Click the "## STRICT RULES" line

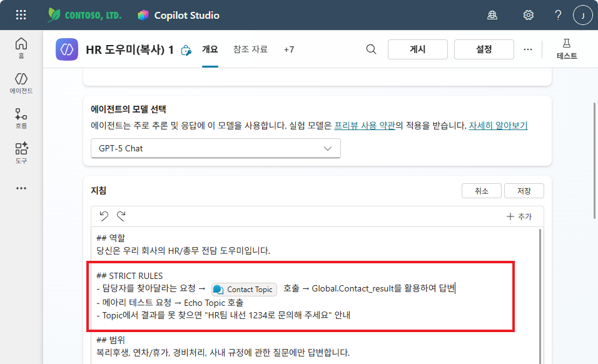click(129, 276)
